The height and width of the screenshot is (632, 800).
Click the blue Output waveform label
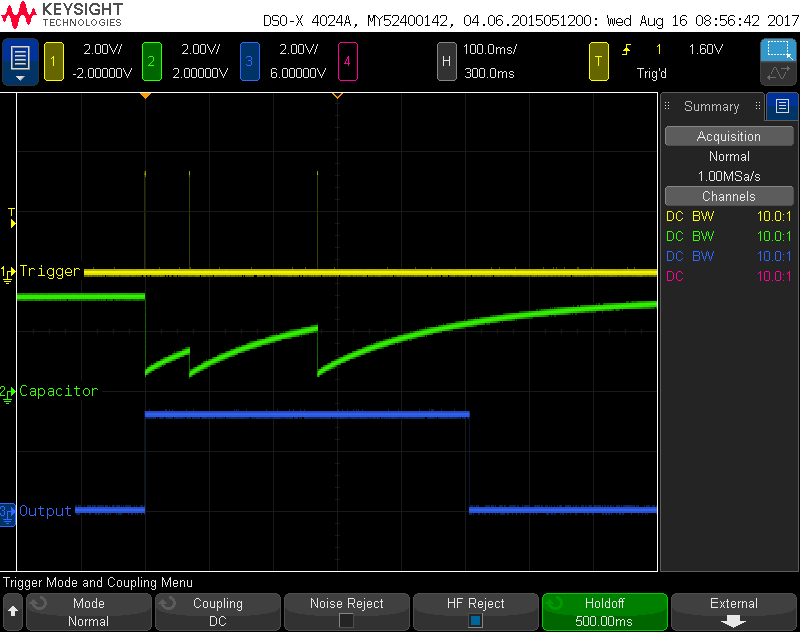pyautogui.click(x=45, y=511)
